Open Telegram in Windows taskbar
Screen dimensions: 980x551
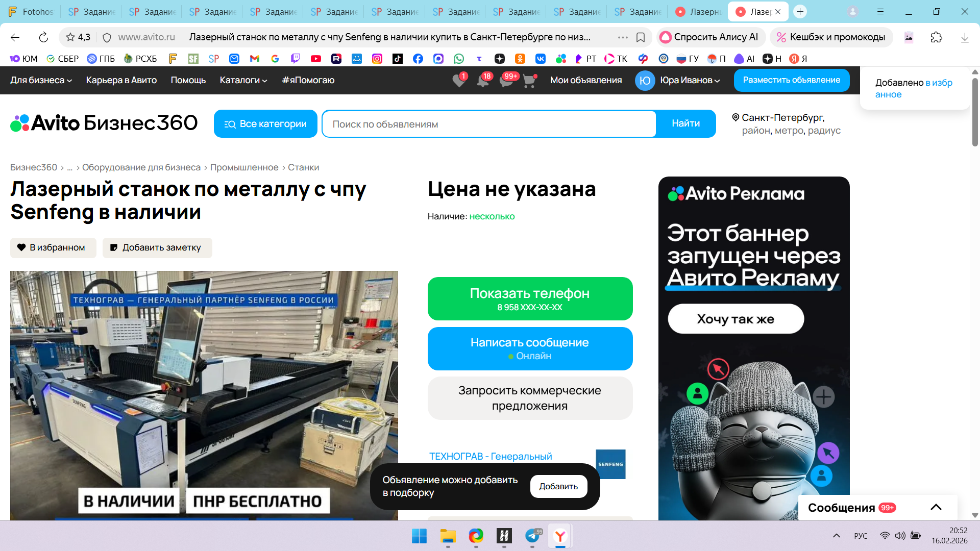pyautogui.click(x=532, y=536)
